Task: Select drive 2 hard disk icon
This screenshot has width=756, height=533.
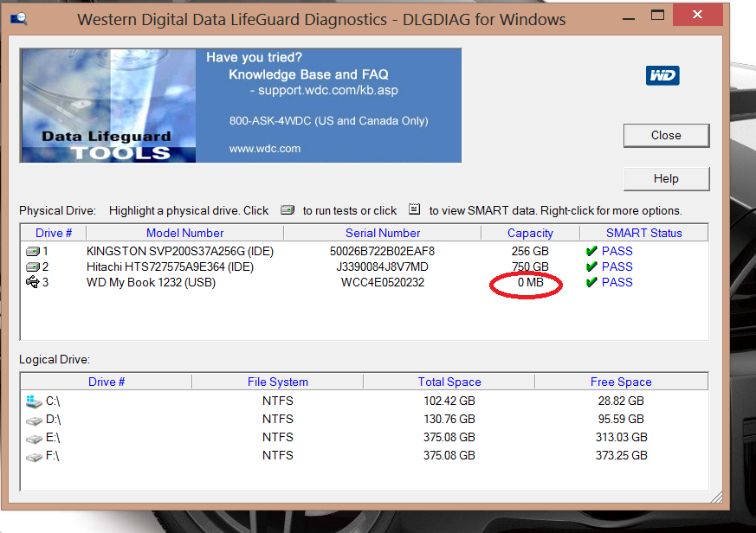Action: [32, 266]
